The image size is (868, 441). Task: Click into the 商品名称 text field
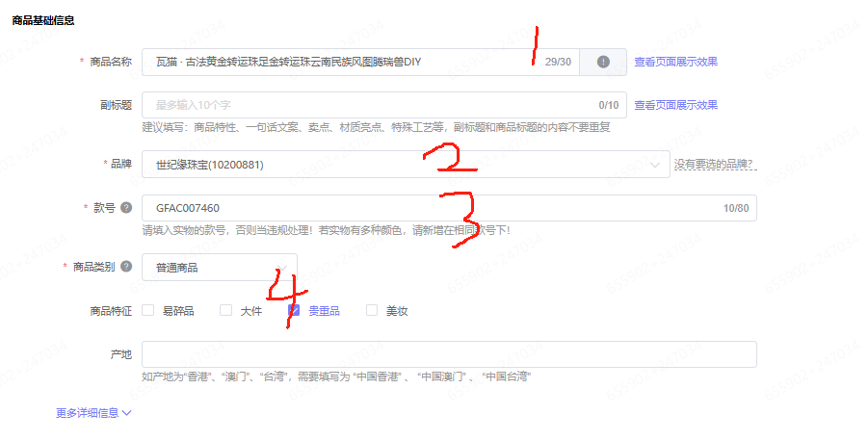tap(337, 62)
